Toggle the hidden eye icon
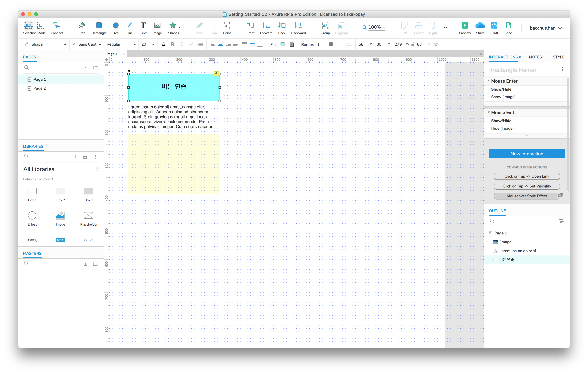Viewport: 588px width, 374px height. (436, 44)
